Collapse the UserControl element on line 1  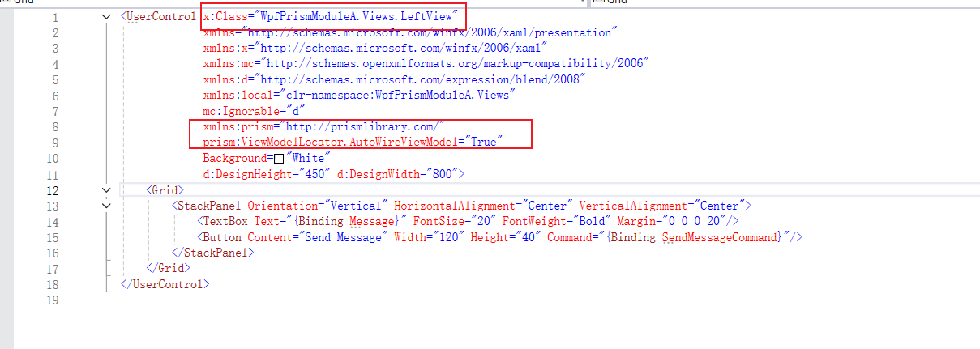point(108,17)
